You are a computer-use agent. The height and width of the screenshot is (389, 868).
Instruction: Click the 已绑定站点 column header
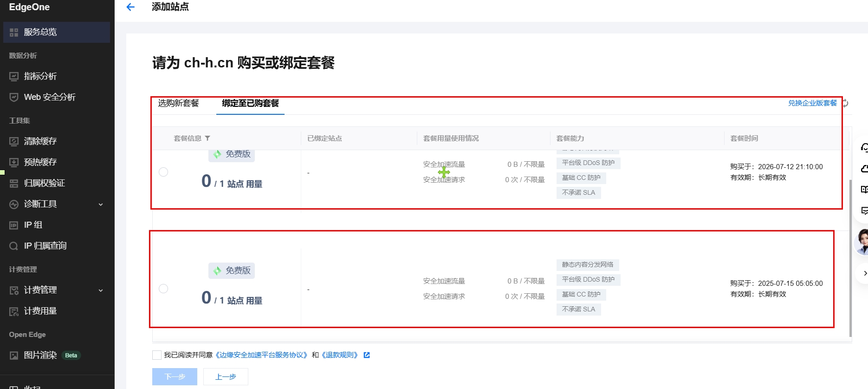324,138
